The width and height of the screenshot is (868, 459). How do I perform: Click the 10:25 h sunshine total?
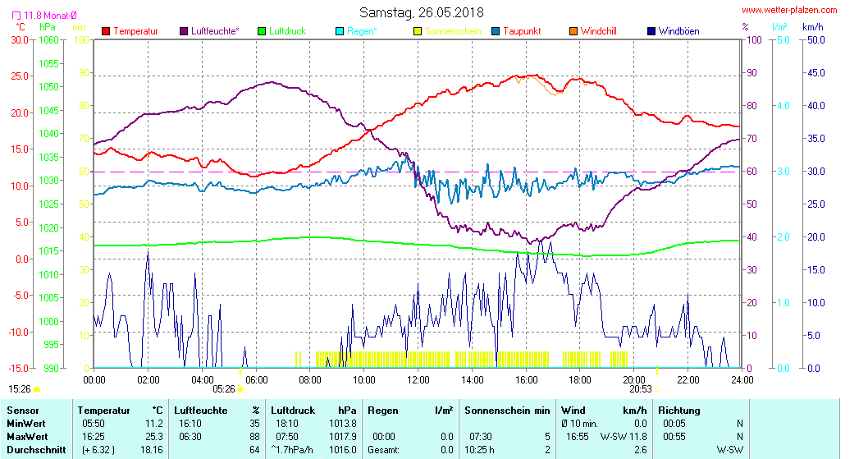(x=479, y=450)
